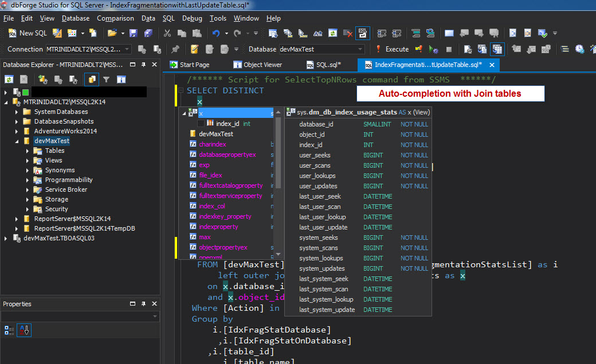Select the Security folder in the tree
The width and height of the screenshot is (596, 364).
tap(56, 209)
